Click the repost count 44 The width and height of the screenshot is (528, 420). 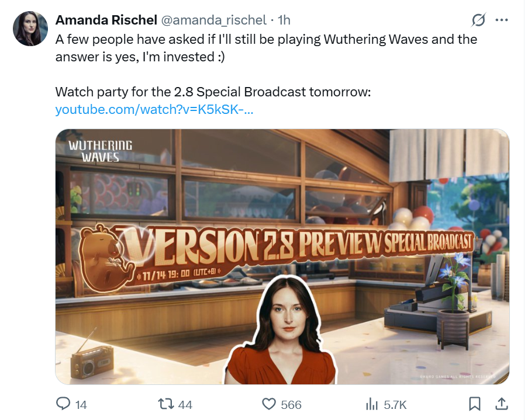coord(185,404)
